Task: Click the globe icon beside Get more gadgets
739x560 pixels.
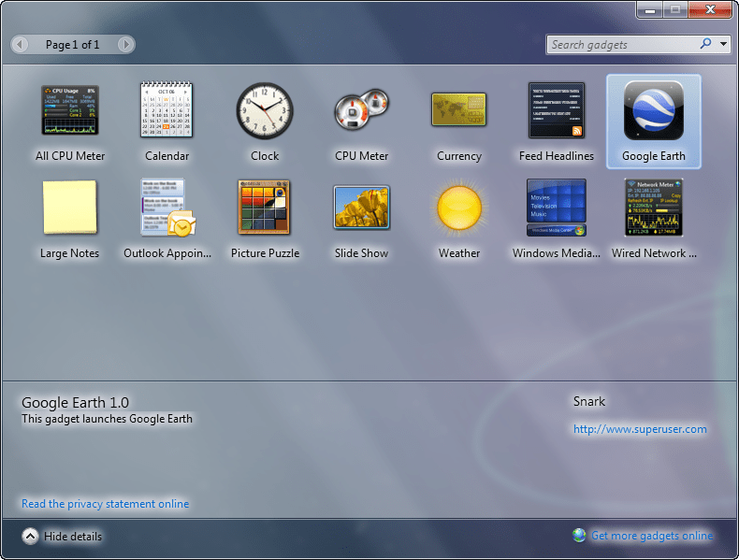Action: click(579, 535)
